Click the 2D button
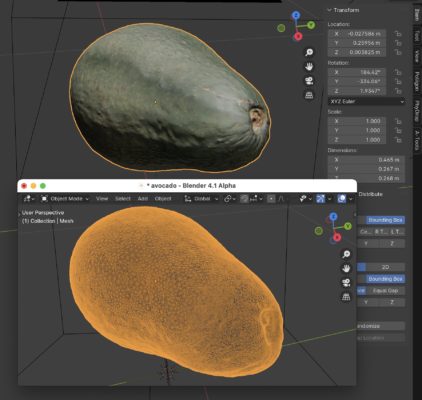 pos(385,267)
